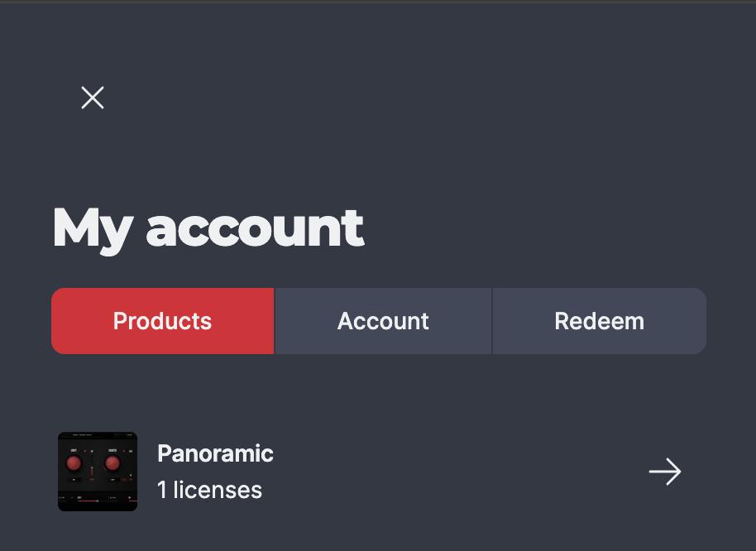Open the Panoramic product row
This screenshot has width=756, height=551.
pos(379,472)
